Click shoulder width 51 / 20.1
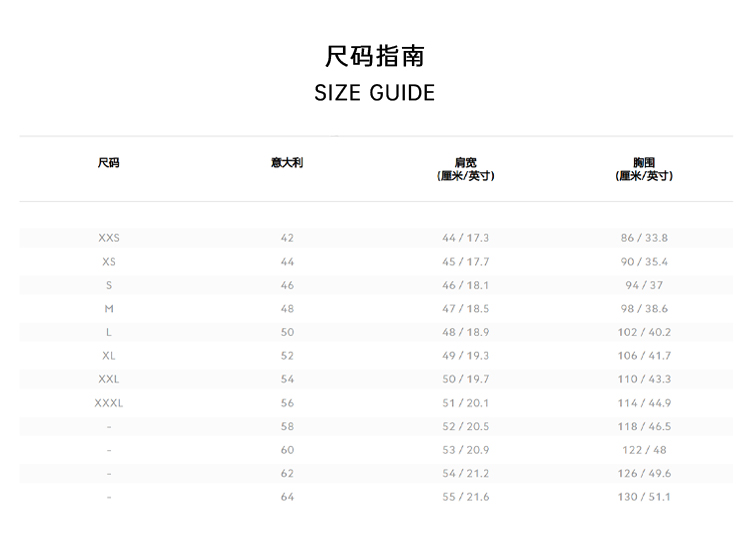Screen dimensions: 750x552 click(x=465, y=403)
